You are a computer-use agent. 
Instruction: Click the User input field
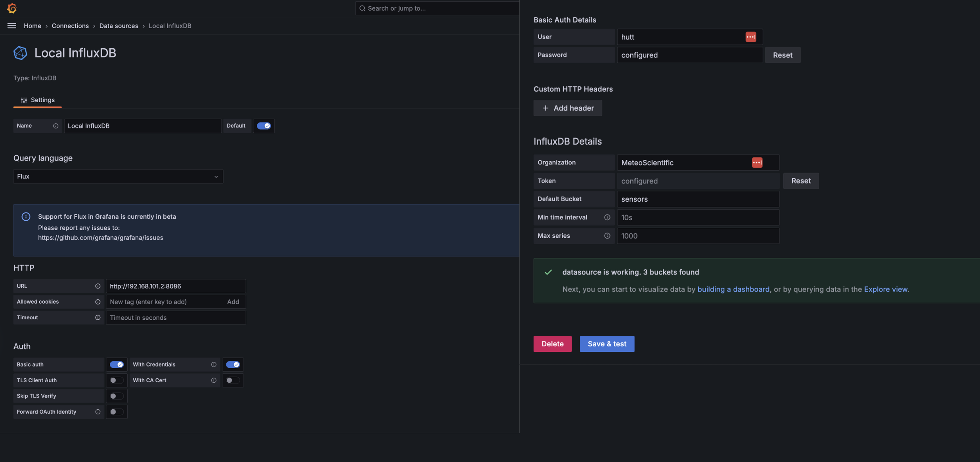690,37
